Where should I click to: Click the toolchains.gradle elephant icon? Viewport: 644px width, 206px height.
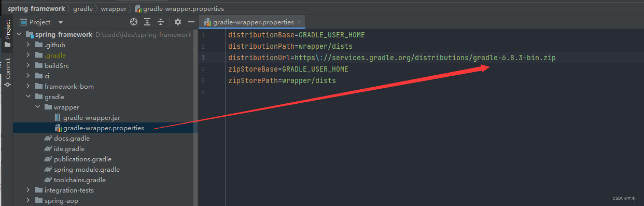pos(48,180)
